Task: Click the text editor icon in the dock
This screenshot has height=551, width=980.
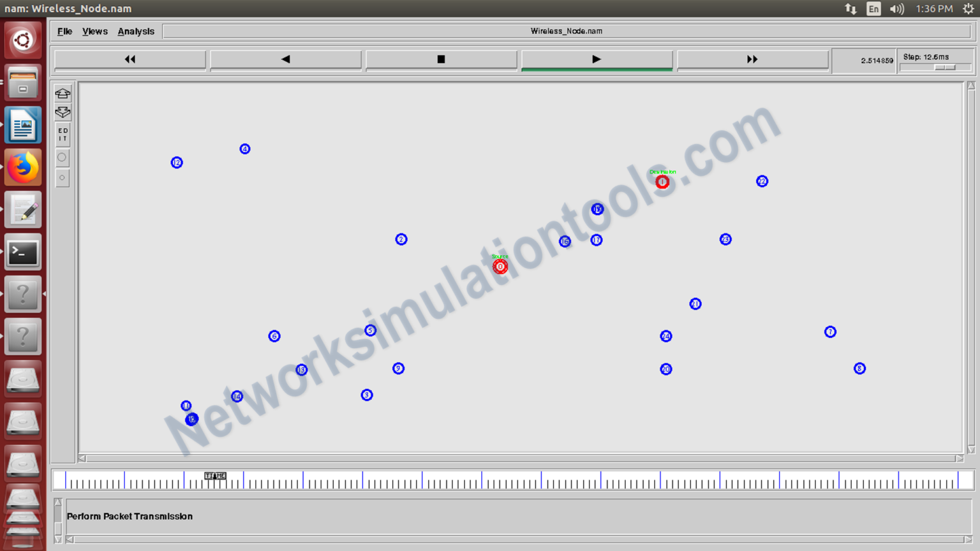Action: click(23, 209)
